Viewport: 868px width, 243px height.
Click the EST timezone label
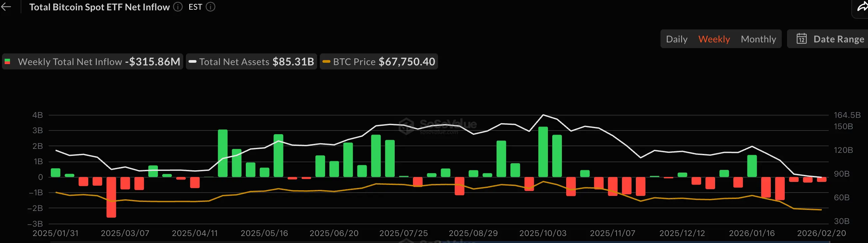point(195,7)
